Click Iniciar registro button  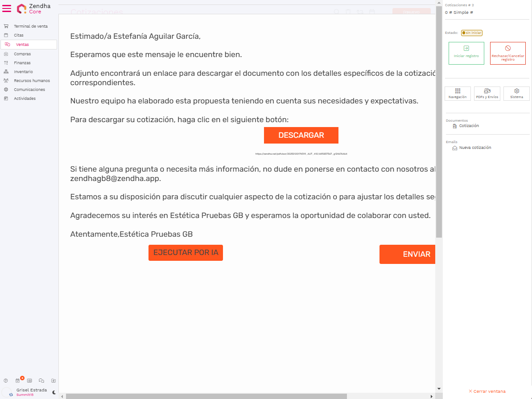click(x=466, y=53)
